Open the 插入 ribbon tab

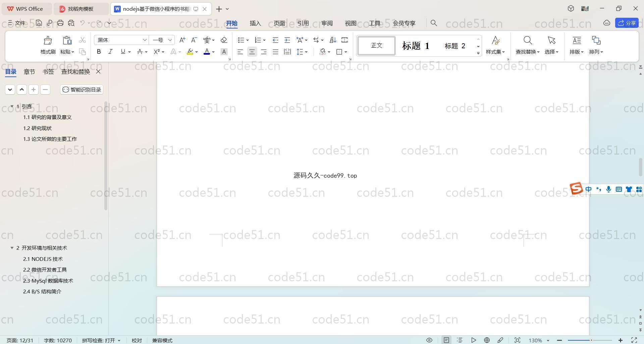pyautogui.click(x=255, y=23)
